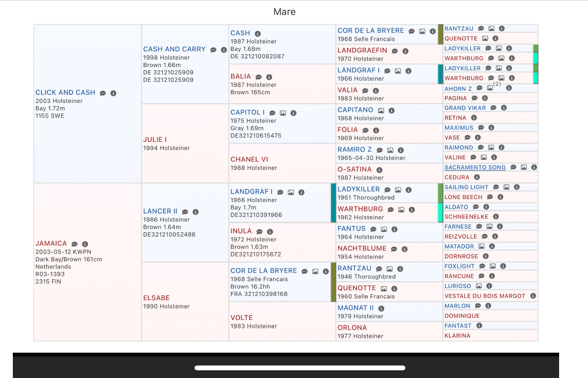Screen dimensions: 588x378
Task: View photo icon for COR DE LA BRYERE top row
Action: [422, 31]
